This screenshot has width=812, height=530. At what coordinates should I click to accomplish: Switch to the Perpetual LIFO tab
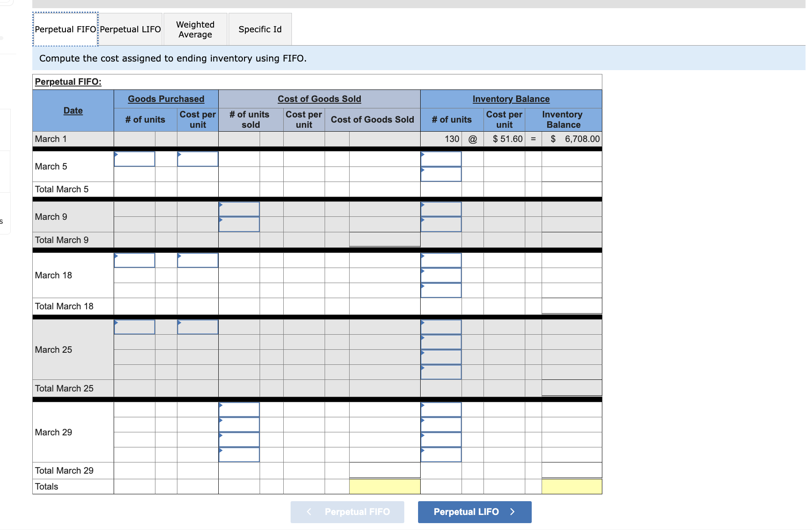130,29
